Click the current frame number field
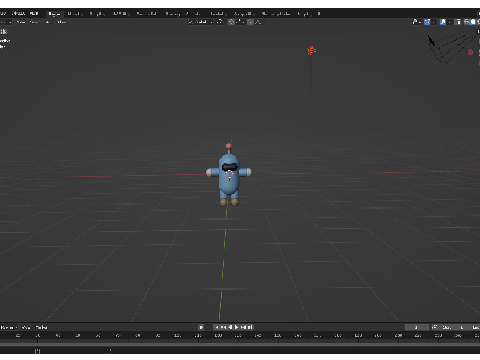The width and height of the screenshot is (480, 360). point(417,327)
